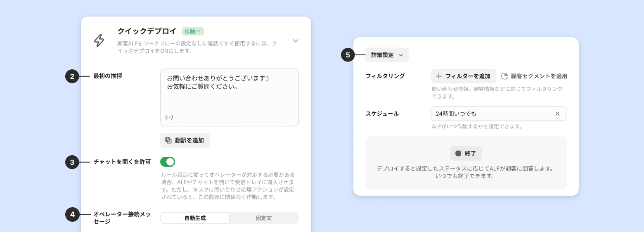Click the 終了 button

click(466, 154)
